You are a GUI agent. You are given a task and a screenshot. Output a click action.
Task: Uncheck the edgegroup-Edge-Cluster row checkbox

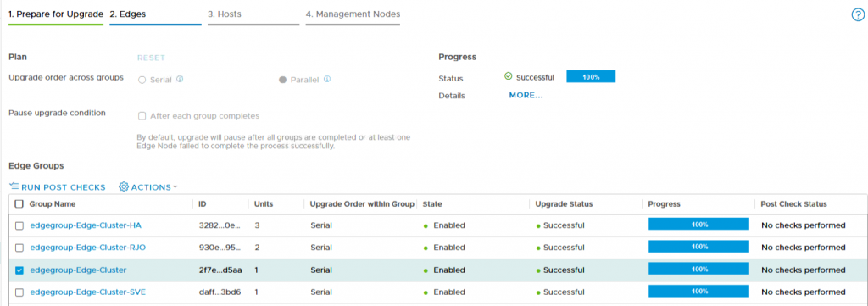[x=19, y=270]
